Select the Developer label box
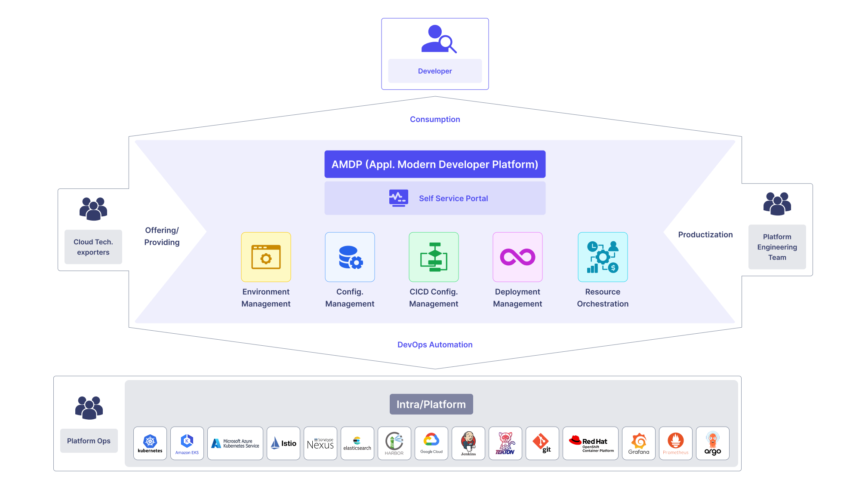This screenshot has height=504, width=856. [435, 71]
